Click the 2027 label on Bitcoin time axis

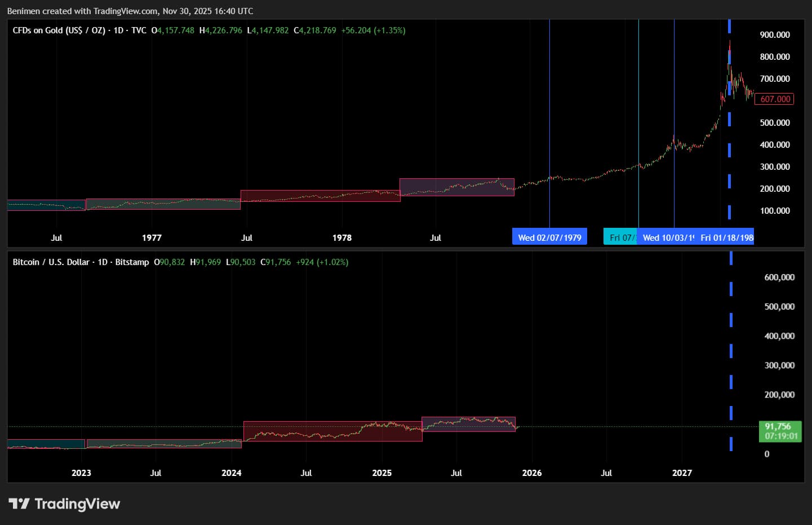tap(682, 473)
